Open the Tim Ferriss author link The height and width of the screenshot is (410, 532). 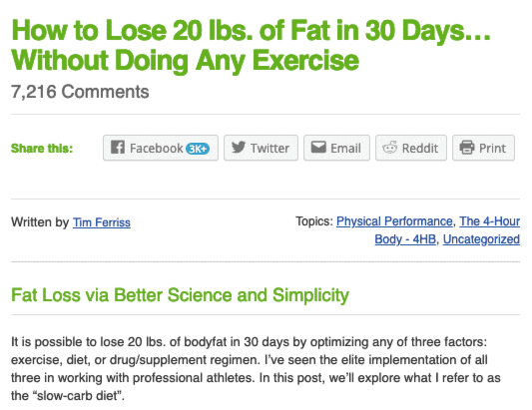[x=102, y=222]
